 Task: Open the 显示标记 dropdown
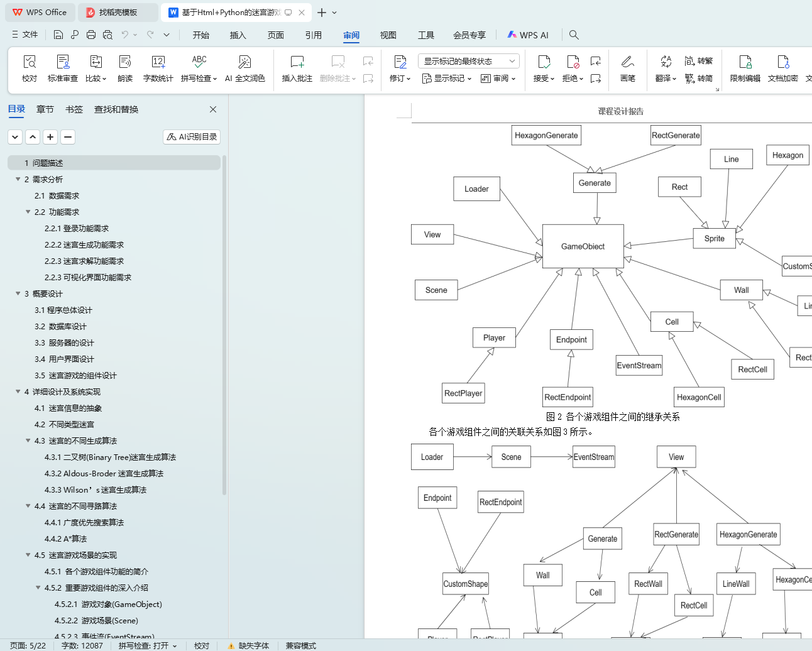pyautogui.click(x=447, y=79)
